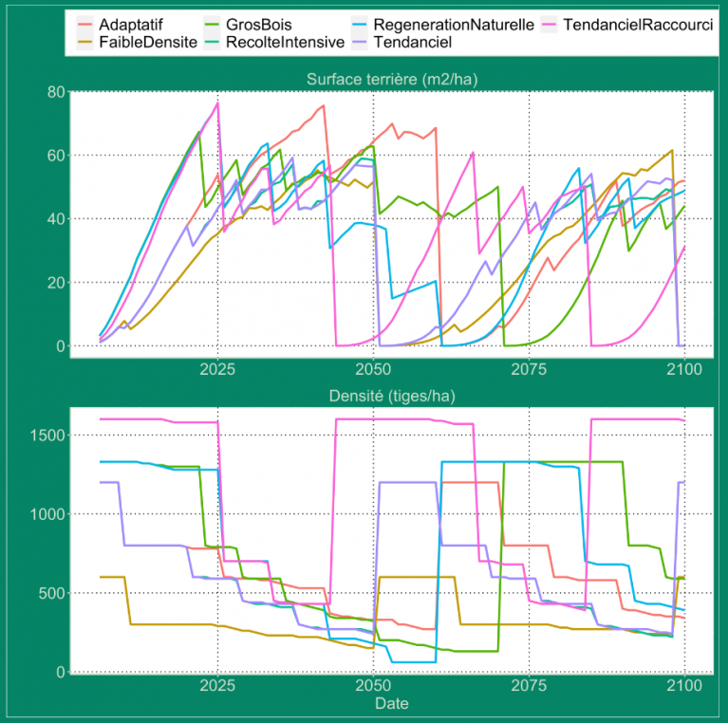The image size is (728, 723).
Task: Click the 80 y-axis tick on the Surface chart
Action: point(56,92)
